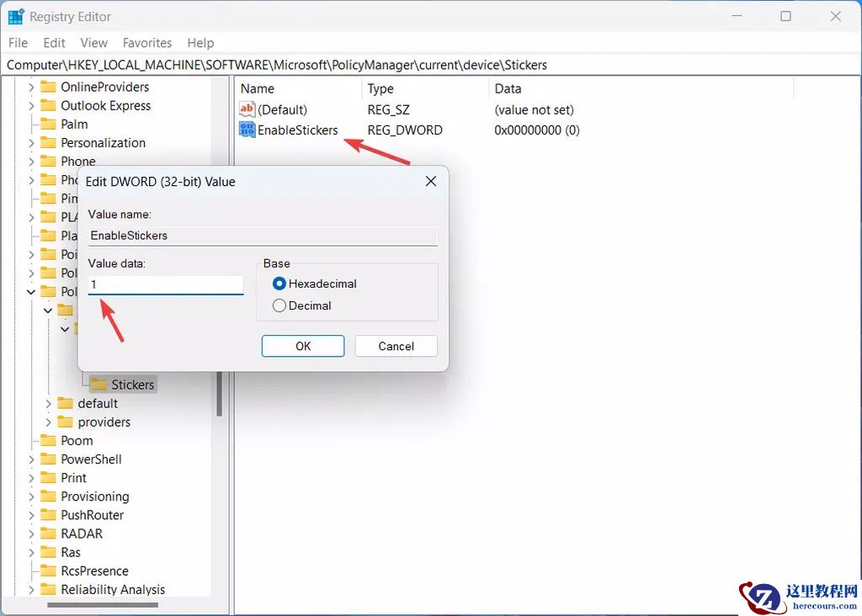This screenshot has width=862, height=616.
Task: Click the PowerShell folder icon
Action: coord(48,459)
